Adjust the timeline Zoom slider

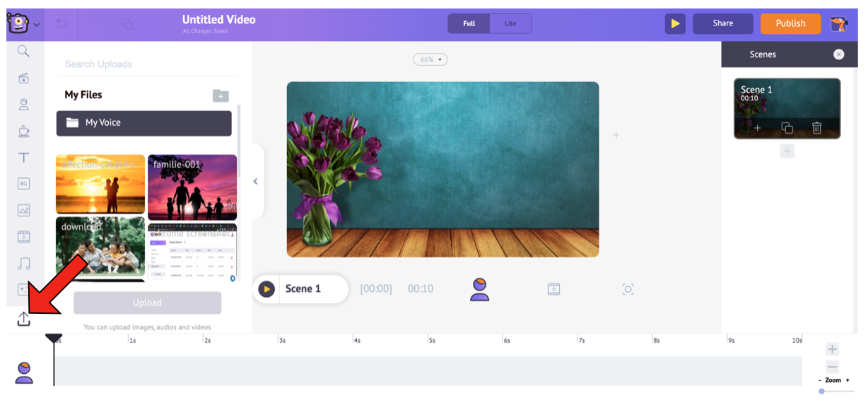pos(822,391)
